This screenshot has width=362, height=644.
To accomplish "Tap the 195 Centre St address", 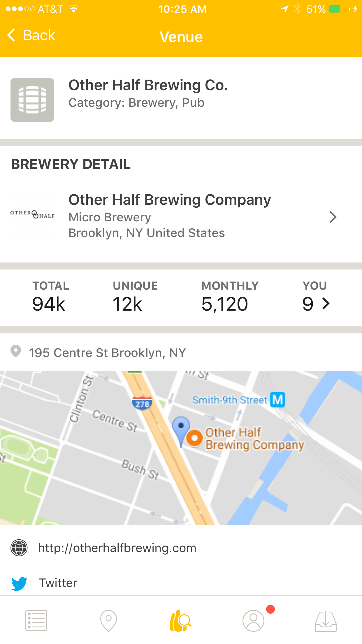I will [x=107, y=353].
